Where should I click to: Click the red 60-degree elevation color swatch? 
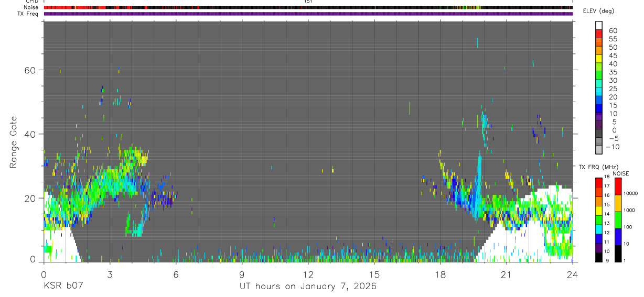(x=599, y=34)
